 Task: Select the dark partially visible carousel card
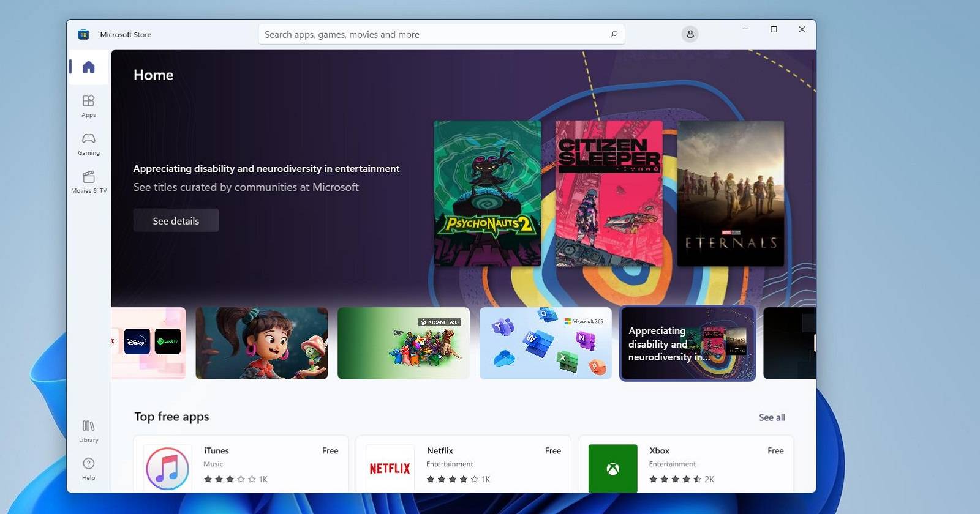click(790, 343)
